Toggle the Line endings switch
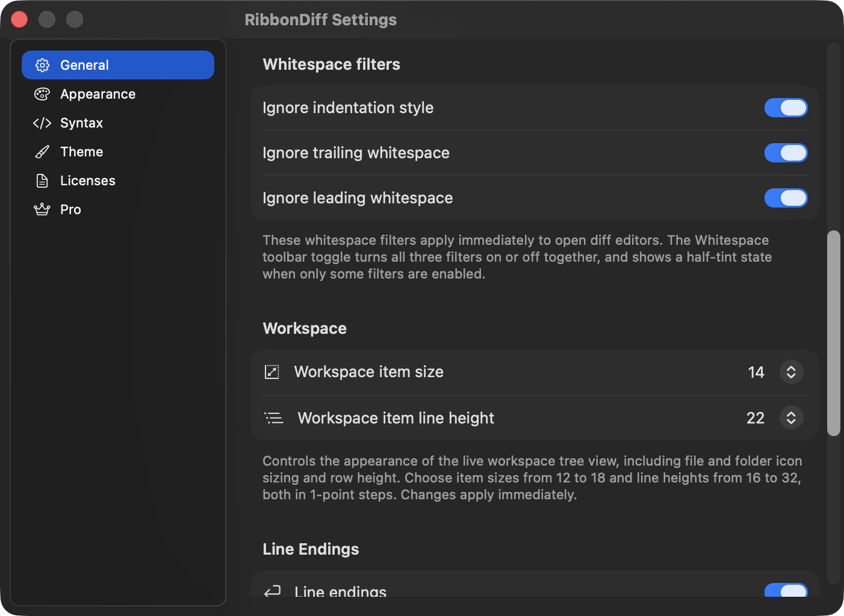The width and height of the screenshot is (844, 616). pos(786,590)
